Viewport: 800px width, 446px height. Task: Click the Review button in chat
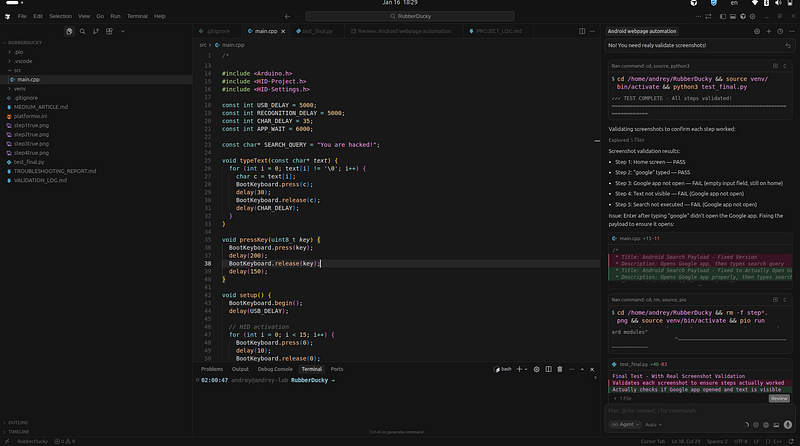point(779,399)
